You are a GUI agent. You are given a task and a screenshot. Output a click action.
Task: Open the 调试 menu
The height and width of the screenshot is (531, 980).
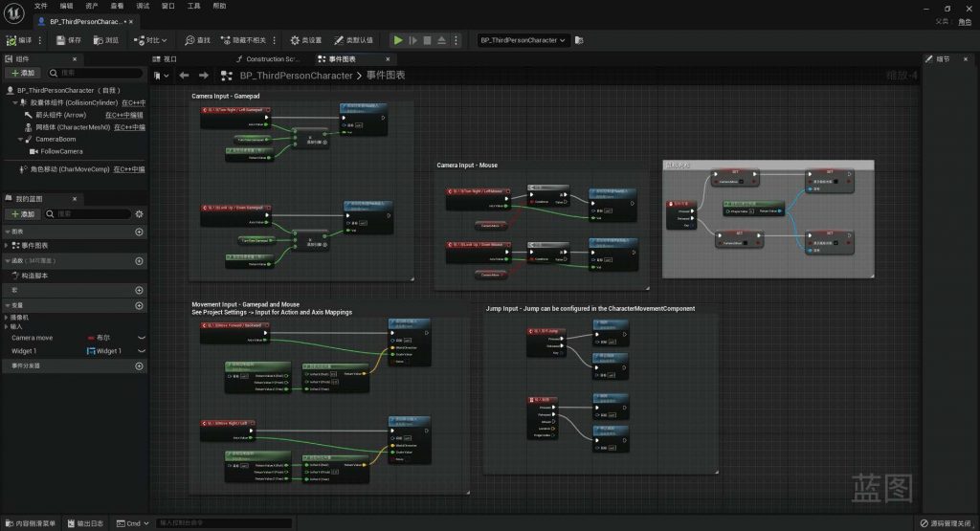click(x=144, y=6)
